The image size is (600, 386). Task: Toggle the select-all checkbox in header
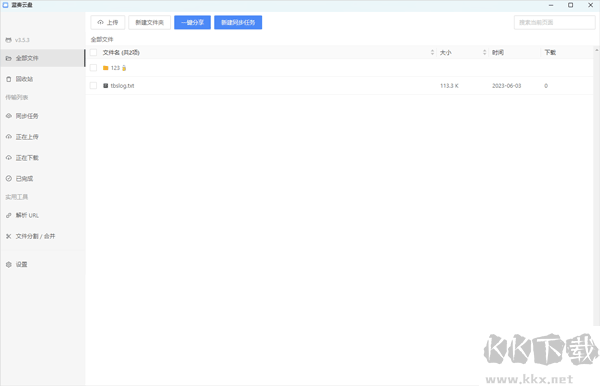[x=93, y=52]
